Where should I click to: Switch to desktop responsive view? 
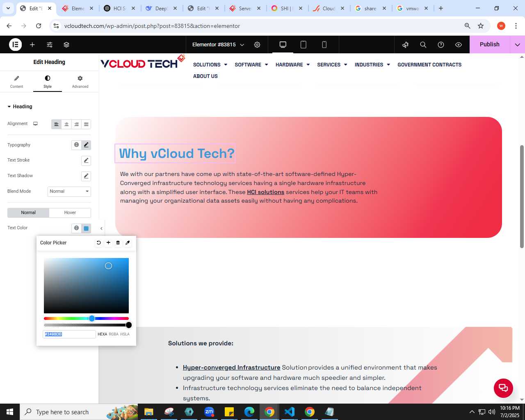point(283,45)
